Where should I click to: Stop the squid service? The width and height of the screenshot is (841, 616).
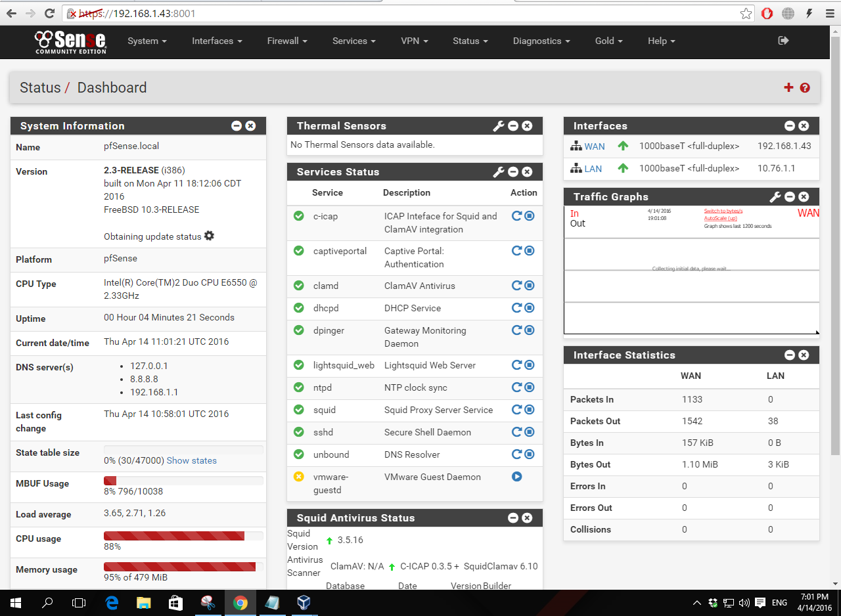pos(530,409)
